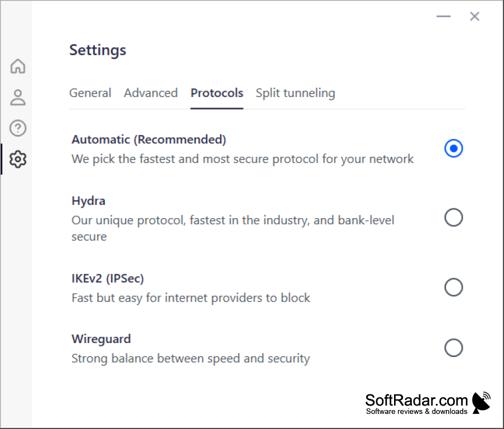Choose the Hydra protocol radio button
The height and width of the screenshot is (429, 504).
[x=454, y=218]
